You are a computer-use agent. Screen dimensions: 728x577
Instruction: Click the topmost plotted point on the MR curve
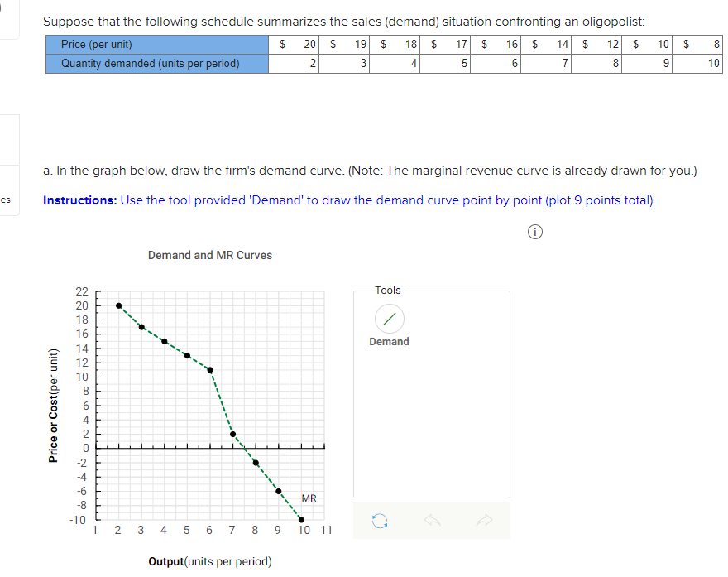click(117, 305)
